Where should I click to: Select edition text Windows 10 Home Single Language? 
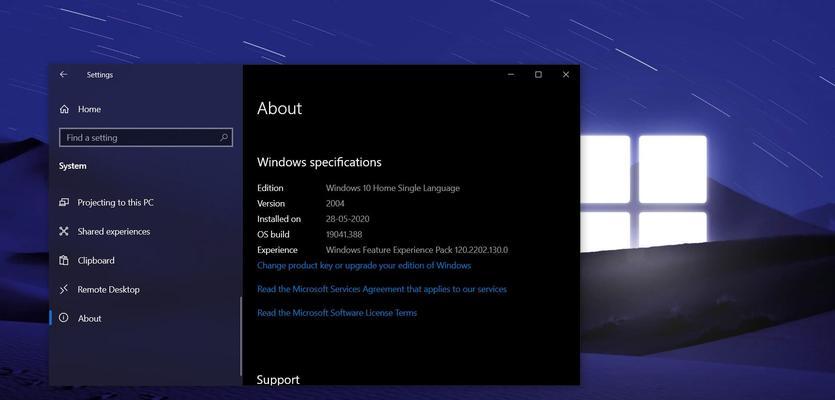(392, 188)
